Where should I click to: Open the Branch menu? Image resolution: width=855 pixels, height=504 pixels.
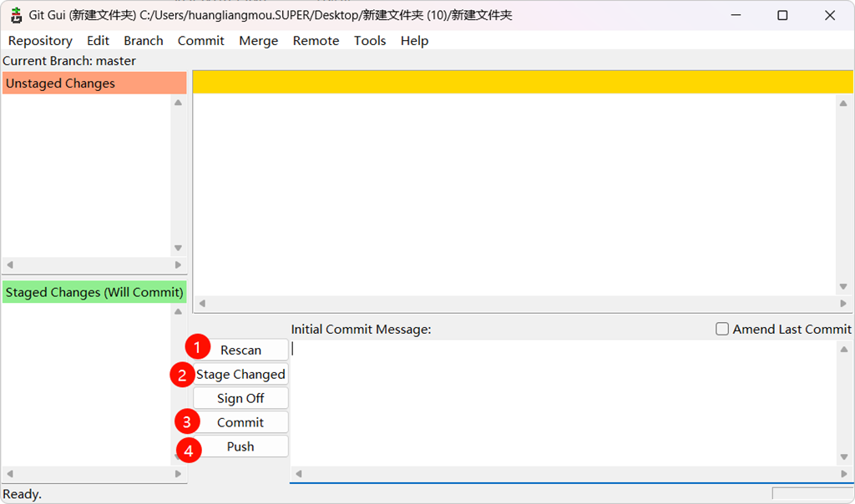(144, 41)
